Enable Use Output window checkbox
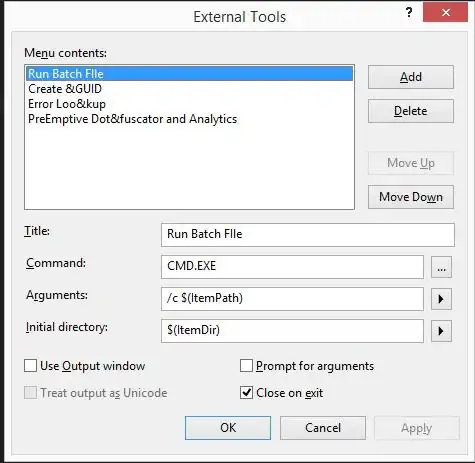475x463 pixels. (30, 365)
